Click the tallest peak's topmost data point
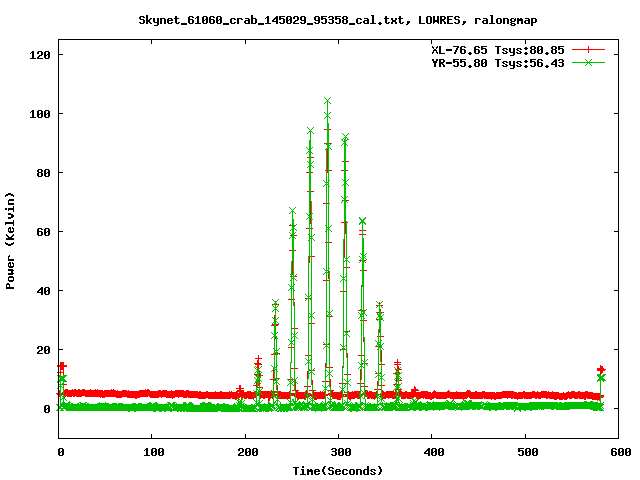The image size is (640, 480). pos(327,101)
